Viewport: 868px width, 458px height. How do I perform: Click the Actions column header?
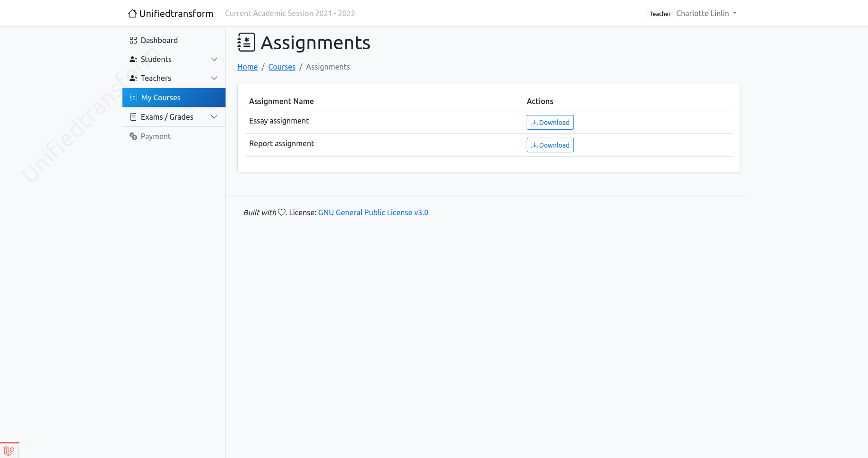[x=540, y=101]
